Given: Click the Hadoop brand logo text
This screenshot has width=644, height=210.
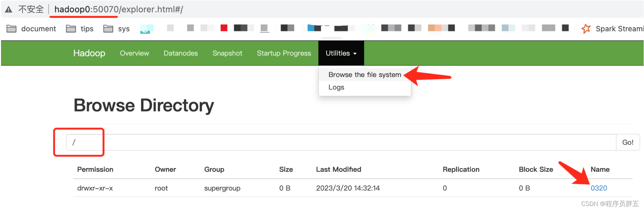Looking at the screenshot, I should pos(89,53).
